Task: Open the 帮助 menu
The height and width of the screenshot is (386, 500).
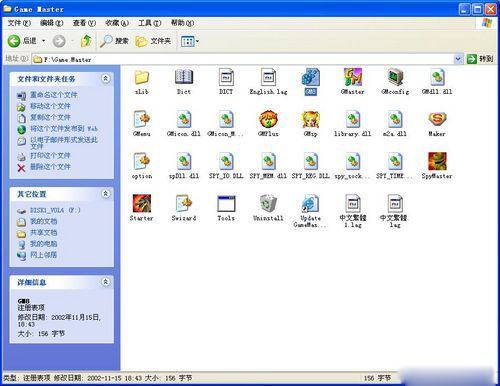Action: [x=182, y=23]
